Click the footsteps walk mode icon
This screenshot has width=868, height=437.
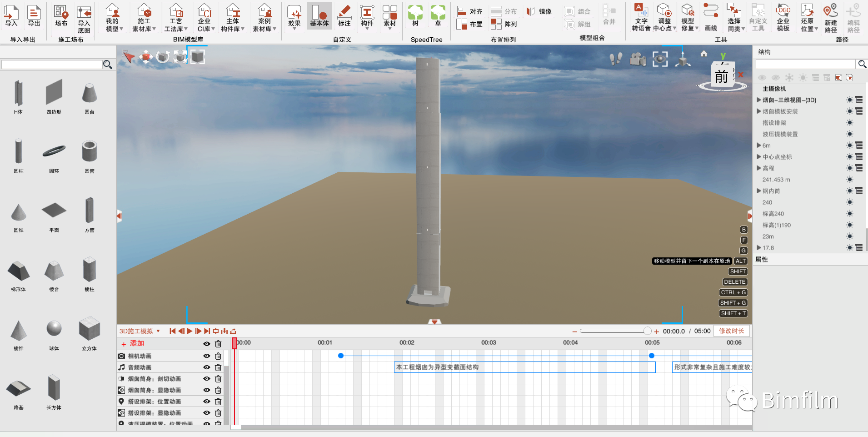[616, 59]
